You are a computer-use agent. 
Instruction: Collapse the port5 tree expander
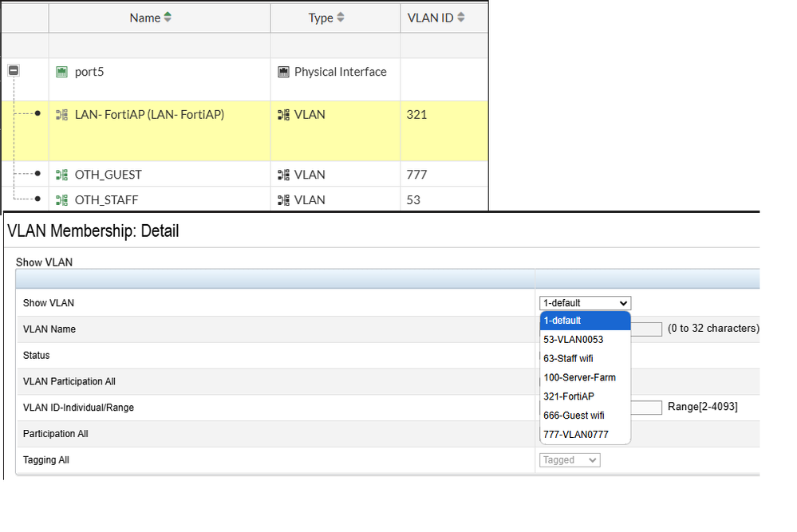pos(14,71)
